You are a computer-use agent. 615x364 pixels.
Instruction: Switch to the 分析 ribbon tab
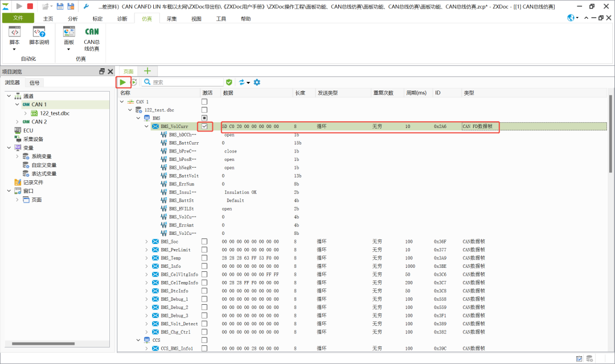tap(73, 18)
